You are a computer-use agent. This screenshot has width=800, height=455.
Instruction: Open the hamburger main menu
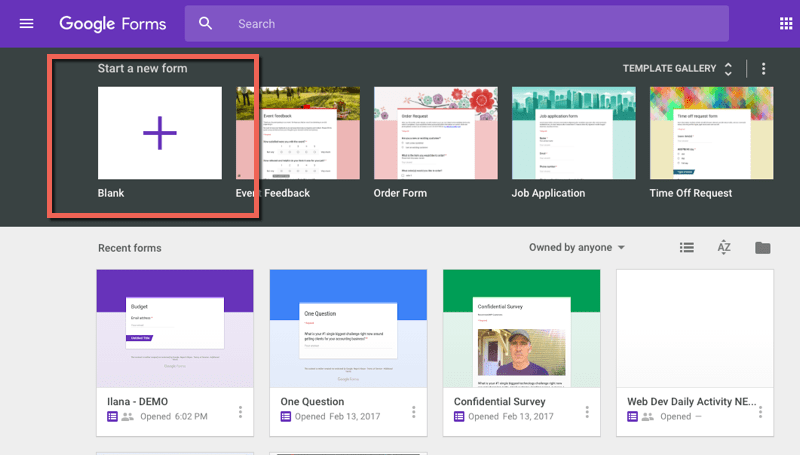(x=26, y=23)
